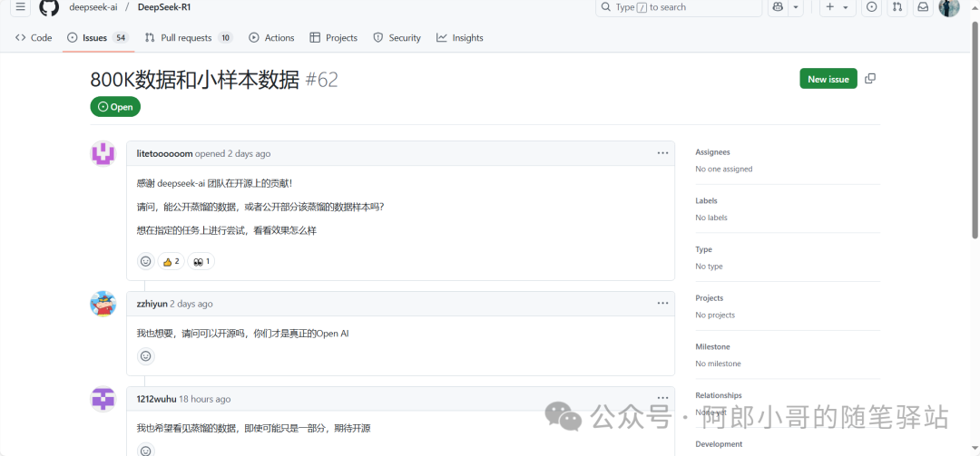Open pull requests icon in top header

pos(897,7)
